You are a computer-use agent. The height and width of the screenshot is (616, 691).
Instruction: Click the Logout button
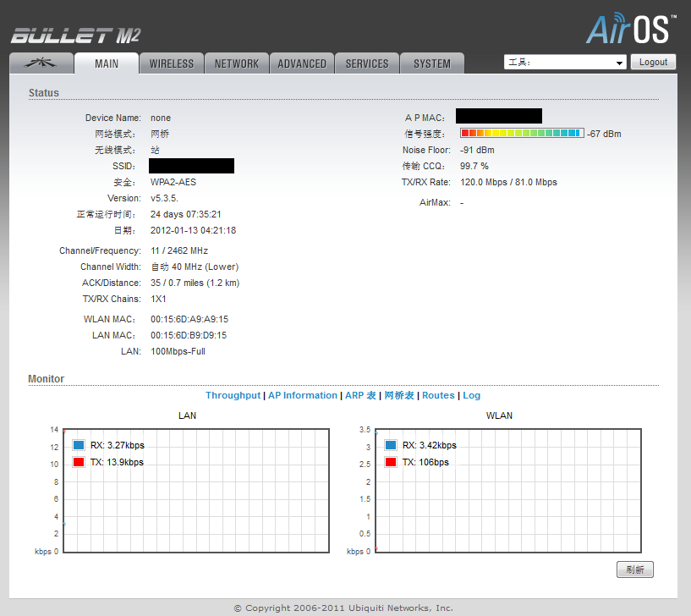(x=653, y=62)
